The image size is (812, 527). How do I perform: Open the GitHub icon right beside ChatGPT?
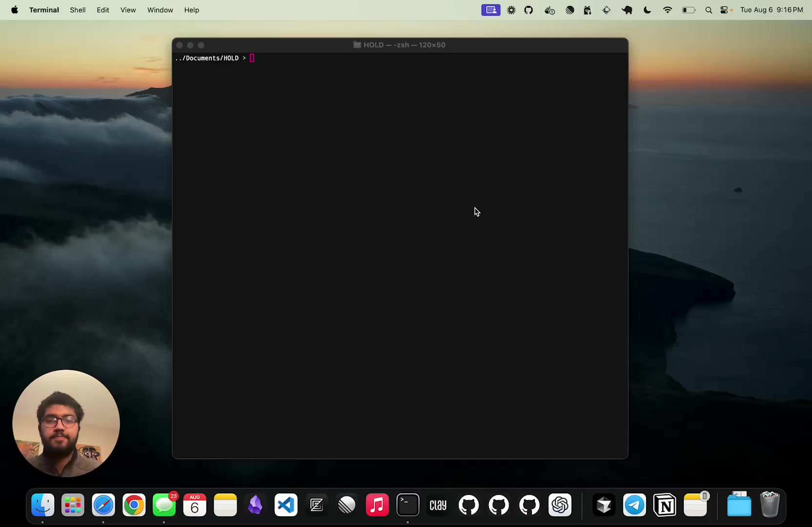(x=529, y=505)
